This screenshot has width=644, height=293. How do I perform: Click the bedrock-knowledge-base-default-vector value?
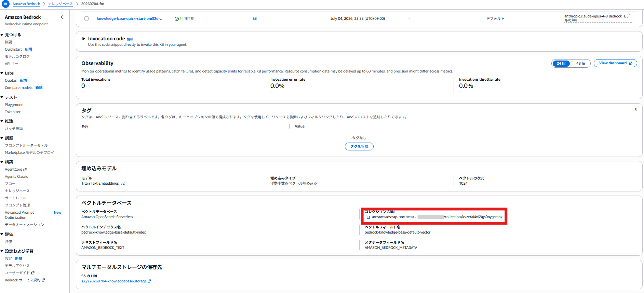click(x=398, y=232)
